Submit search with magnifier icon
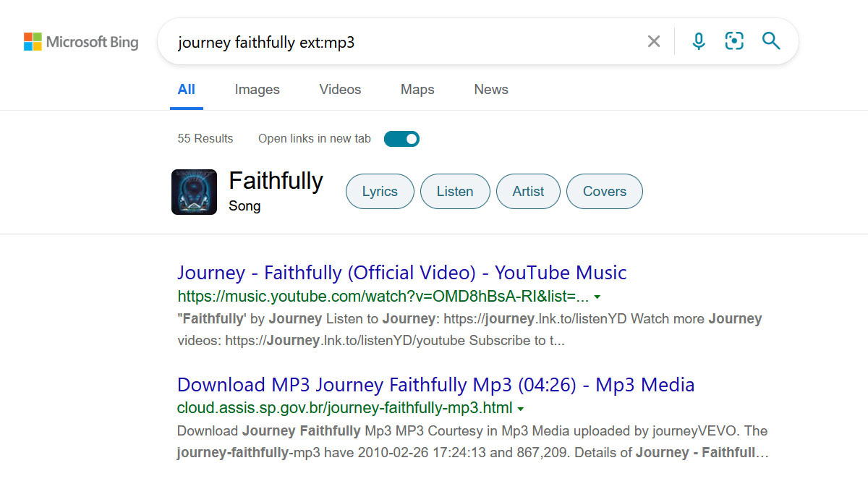 771,41
